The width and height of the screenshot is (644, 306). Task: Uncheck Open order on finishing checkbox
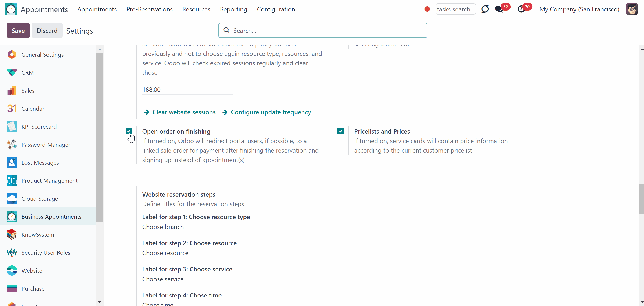coord(128,131)
